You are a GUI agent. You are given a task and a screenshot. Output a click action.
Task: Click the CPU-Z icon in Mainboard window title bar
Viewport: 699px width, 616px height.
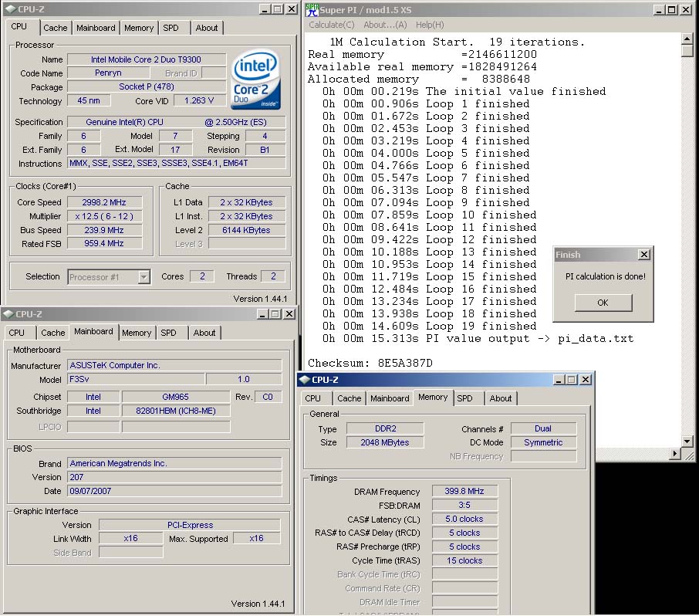coord(8,314)
